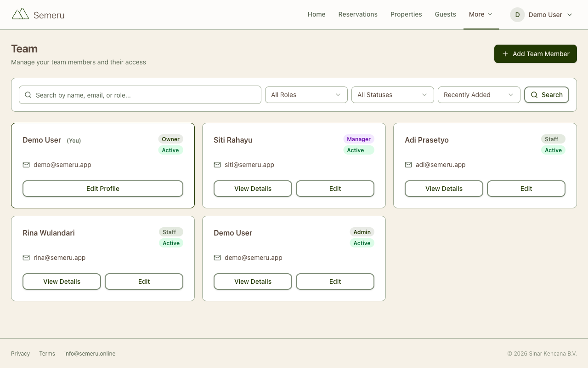Viewport: 588px width, 368px height.
Task: Click the adi@semeru.app email text
Action: [441, 165]
